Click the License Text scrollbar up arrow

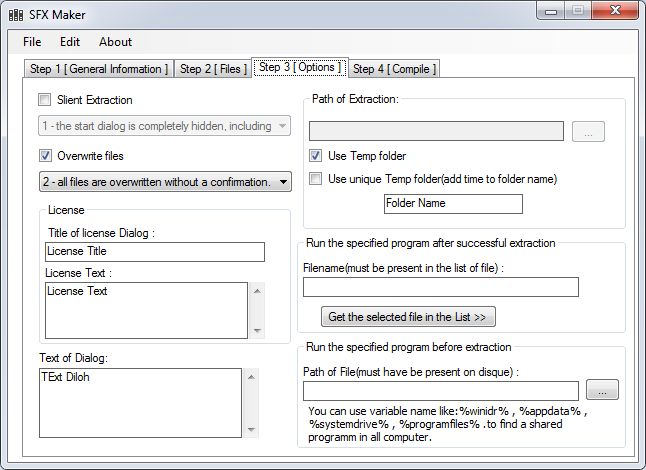(257, 291)
